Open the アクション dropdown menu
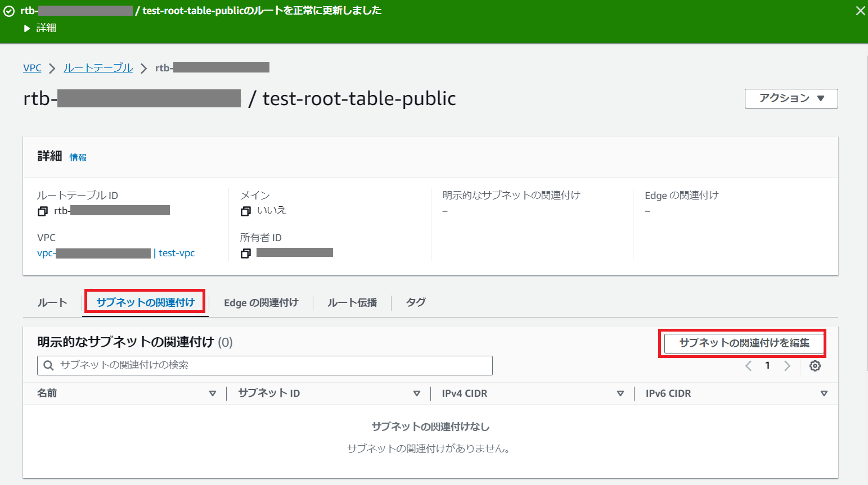868x485 pixels. click(x=791, y=98)
